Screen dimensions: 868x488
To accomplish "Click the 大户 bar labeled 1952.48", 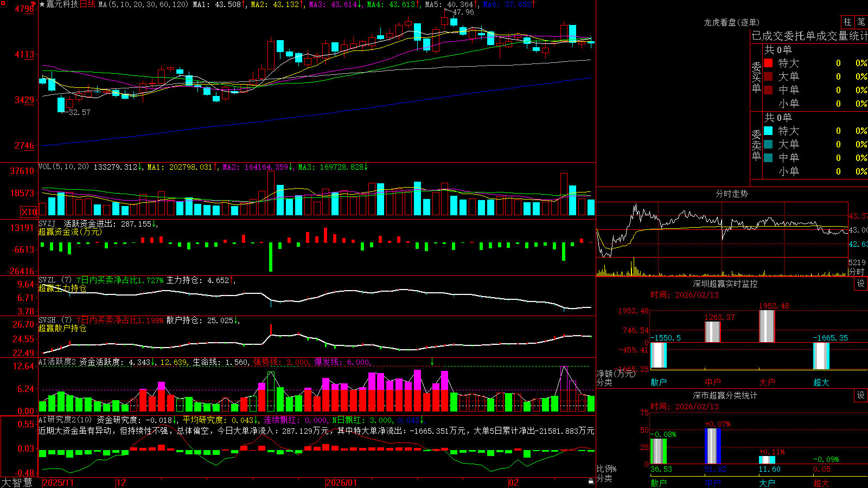I will (x=767, y=326).
